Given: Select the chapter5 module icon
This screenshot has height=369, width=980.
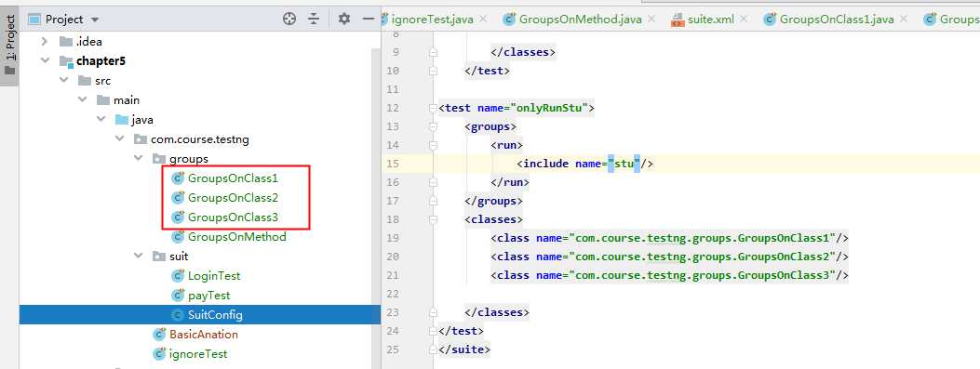Looking at the screenshot, I should (66, 61).
